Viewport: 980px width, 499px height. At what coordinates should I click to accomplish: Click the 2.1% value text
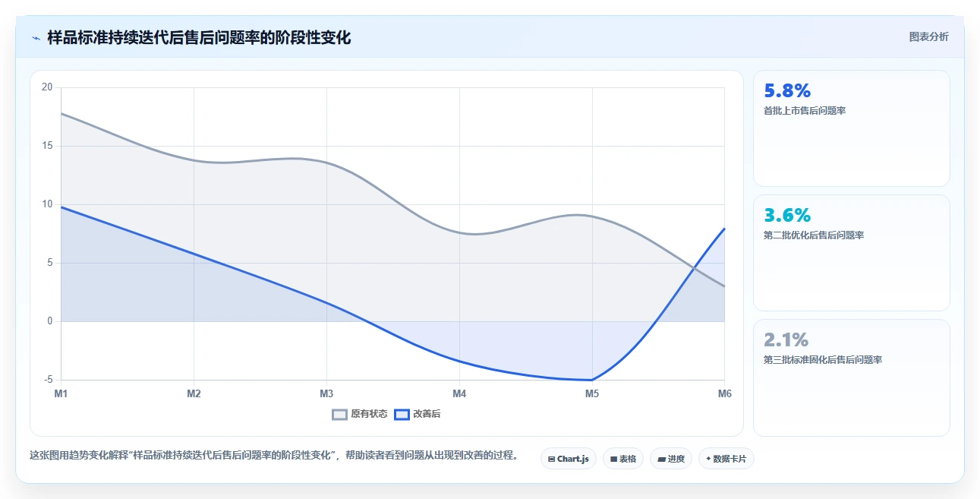point(786,340)
